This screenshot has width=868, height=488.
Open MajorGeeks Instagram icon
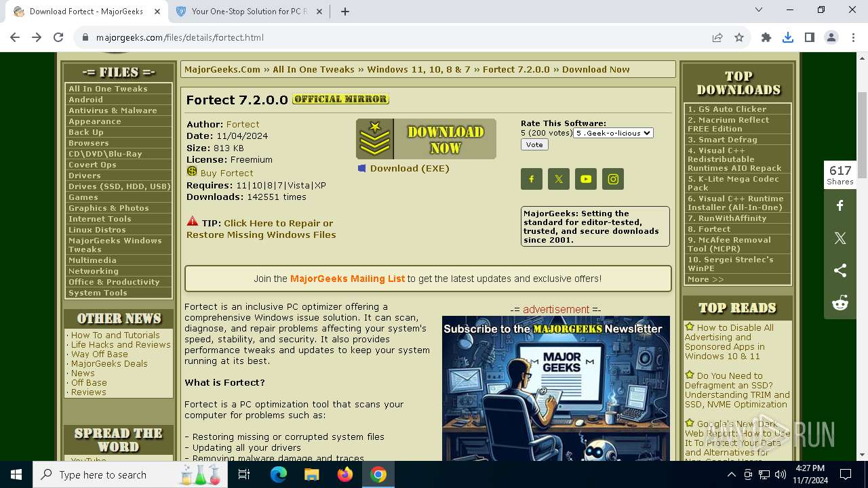pyautogui.click(x=613, y=179)
